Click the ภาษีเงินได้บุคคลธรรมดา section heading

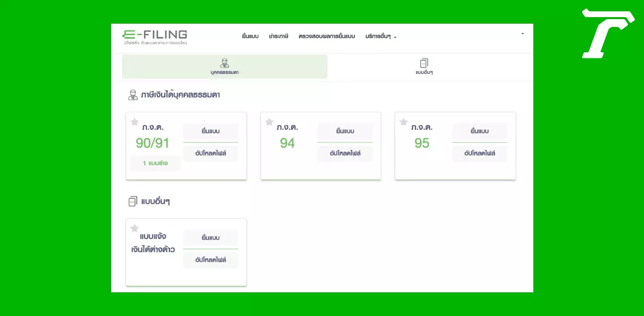click(x=181, y=95)
